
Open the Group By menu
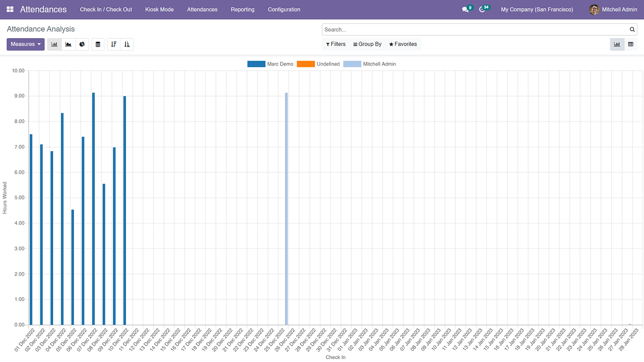pos(367,44)
